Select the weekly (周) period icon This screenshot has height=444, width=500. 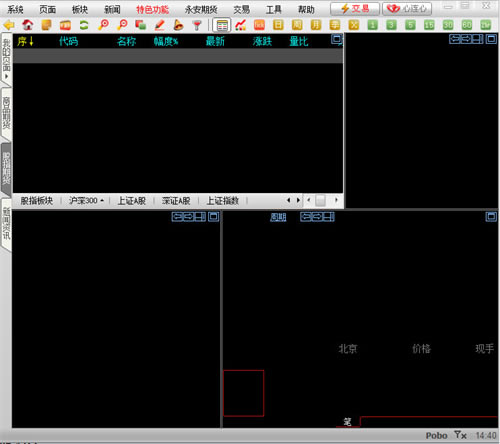297,25
